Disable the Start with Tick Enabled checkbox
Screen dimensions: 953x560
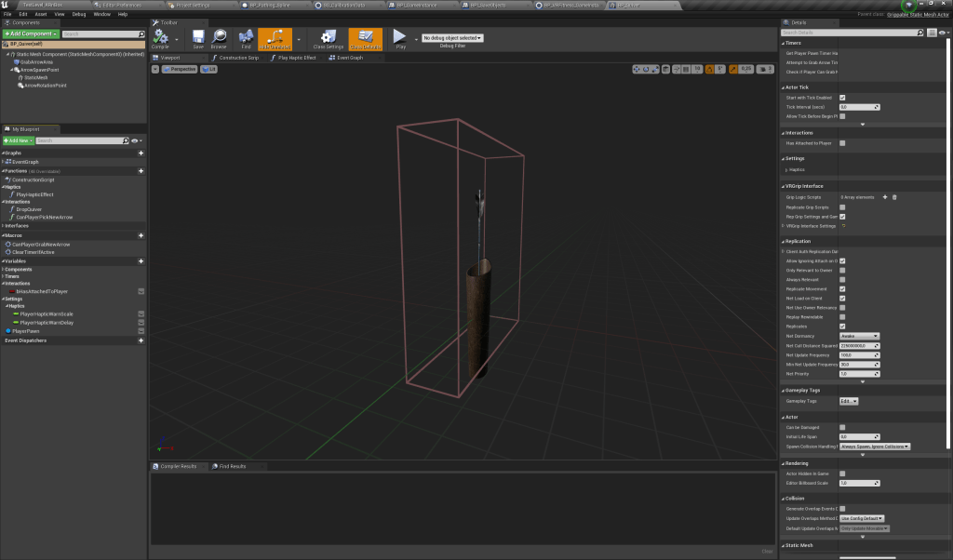point(842,98)
